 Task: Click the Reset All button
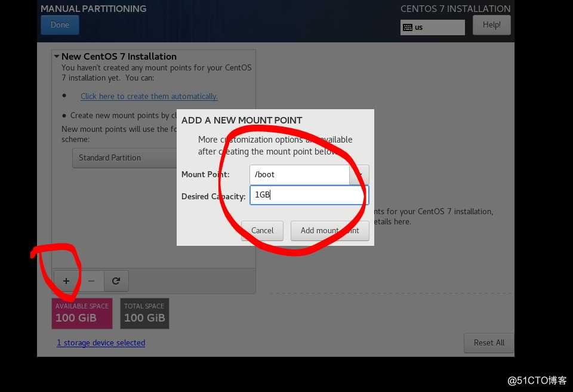[489, 342]
